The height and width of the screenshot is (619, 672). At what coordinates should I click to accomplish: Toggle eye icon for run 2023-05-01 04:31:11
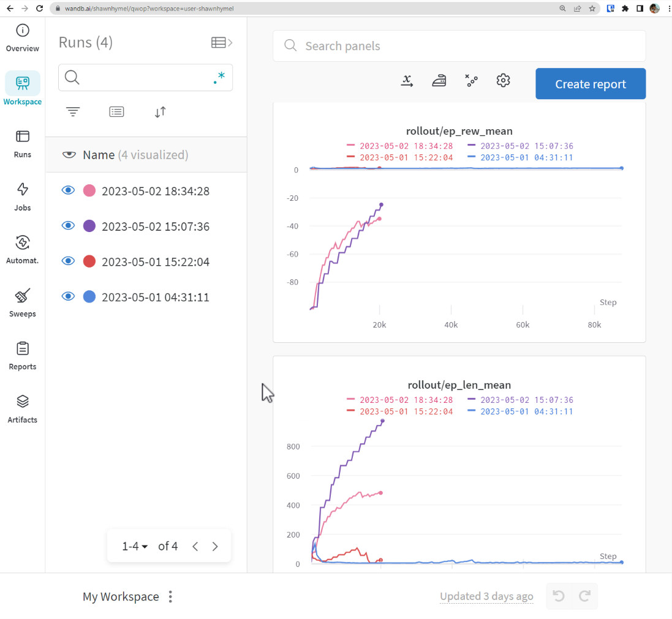pyautogui.click(x=68, y=297)
